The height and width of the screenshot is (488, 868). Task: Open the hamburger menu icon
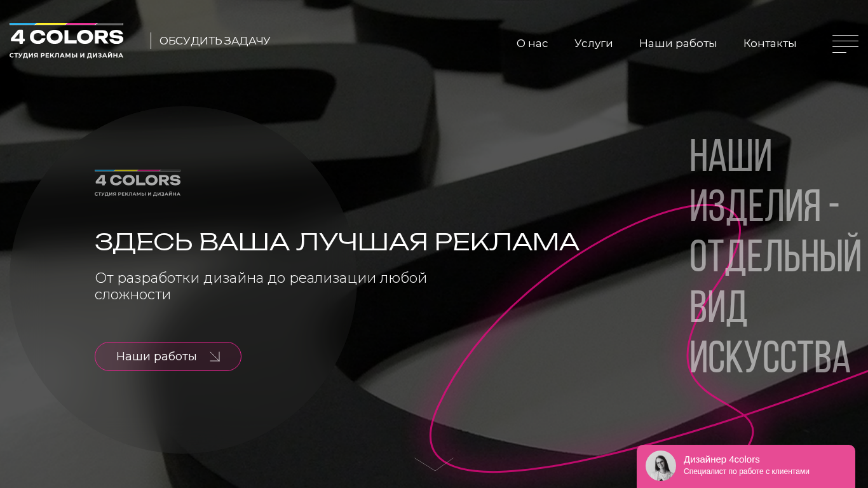point(845,44)
